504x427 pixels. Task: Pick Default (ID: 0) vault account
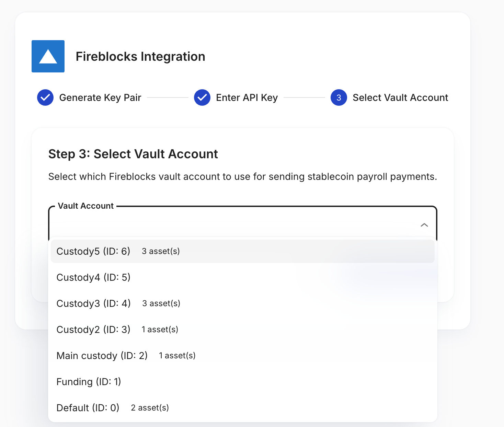click(243, 408)
